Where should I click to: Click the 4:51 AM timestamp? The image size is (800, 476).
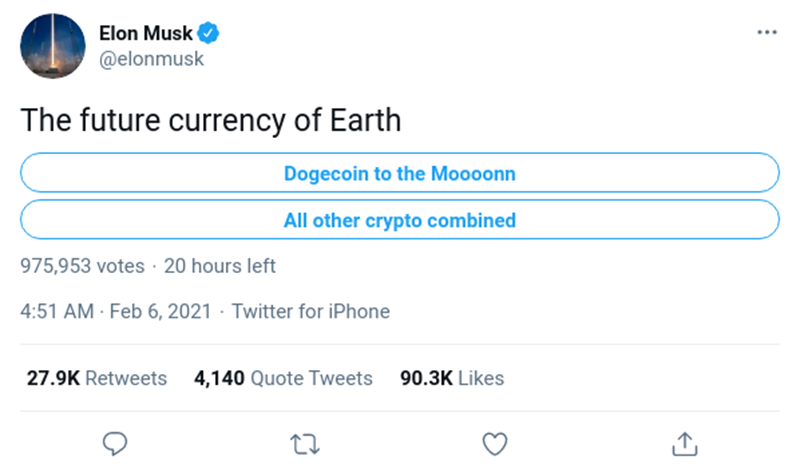click(x=57, y=311)
